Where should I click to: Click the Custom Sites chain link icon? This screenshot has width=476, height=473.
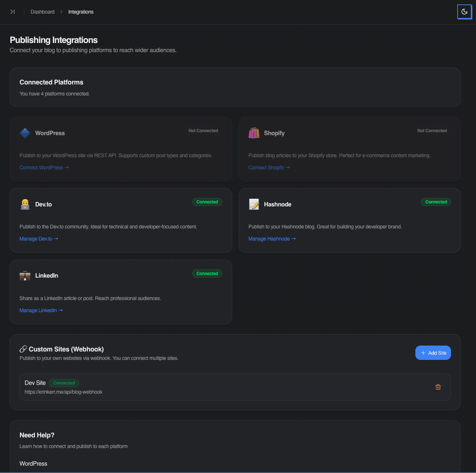click(x=23, y=349)
